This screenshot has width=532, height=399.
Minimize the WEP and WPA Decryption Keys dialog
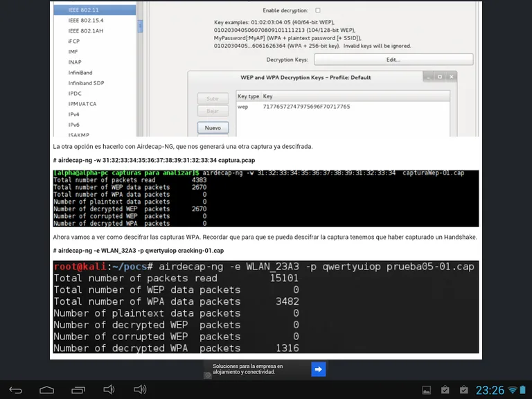pyautogui.click(x=429, y=77)
